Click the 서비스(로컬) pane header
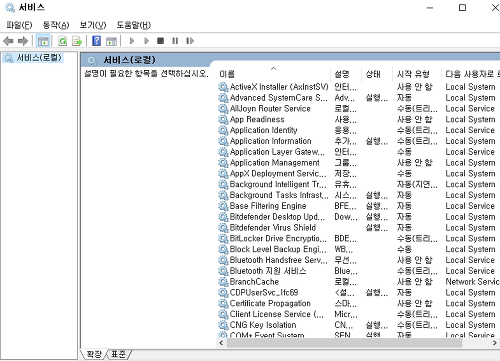The width and height of the screenshot is (500, 361). [x=129, y=60]
